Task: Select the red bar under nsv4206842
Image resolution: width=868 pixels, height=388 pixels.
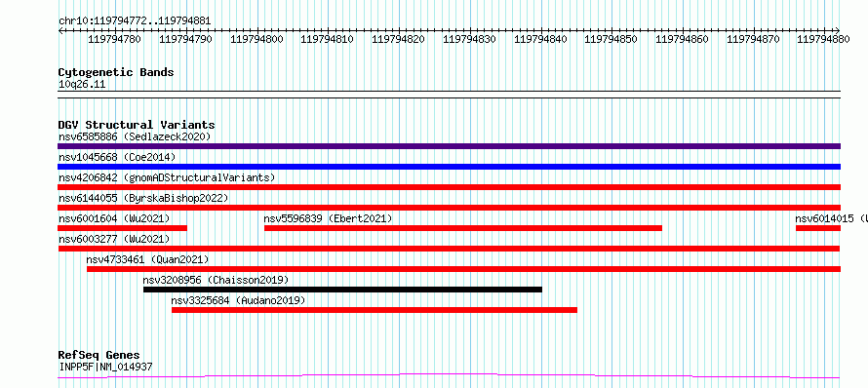Action: pyautogui.click(x=449, y=187)
